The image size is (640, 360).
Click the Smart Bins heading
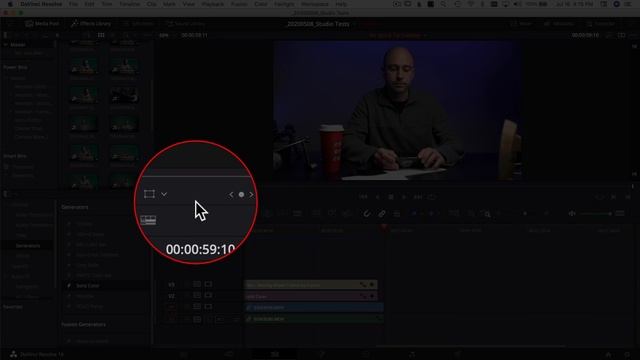point(15,156)
